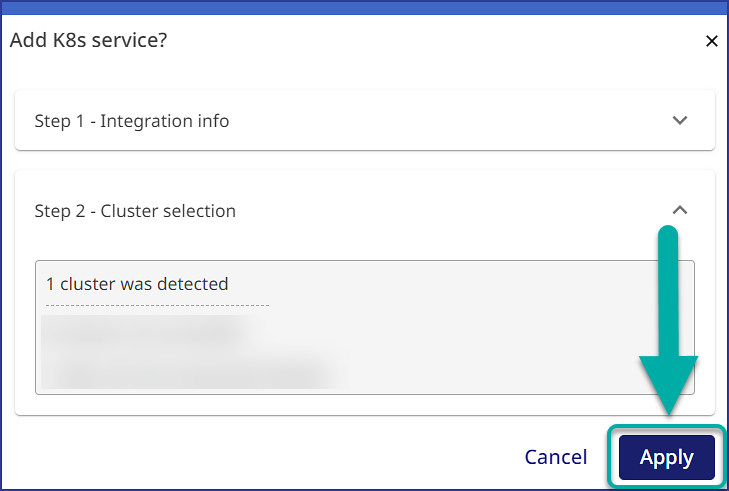Close the Add K8s service dialog
Viewport: 729px width, 491px height.
(x=712, y=41)
